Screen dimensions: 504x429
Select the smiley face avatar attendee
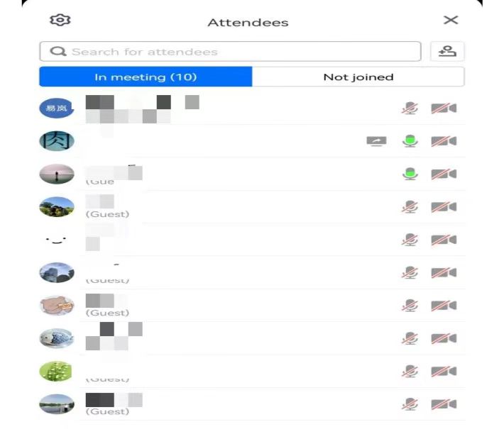[x=57, y=240]
